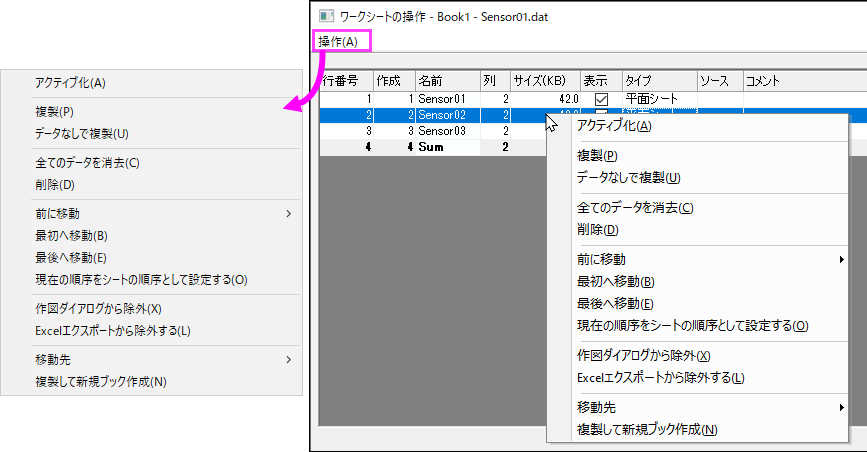Select 最後へ移動(E) in the context menu
This screenshot has width=867, height=452.
615,304
